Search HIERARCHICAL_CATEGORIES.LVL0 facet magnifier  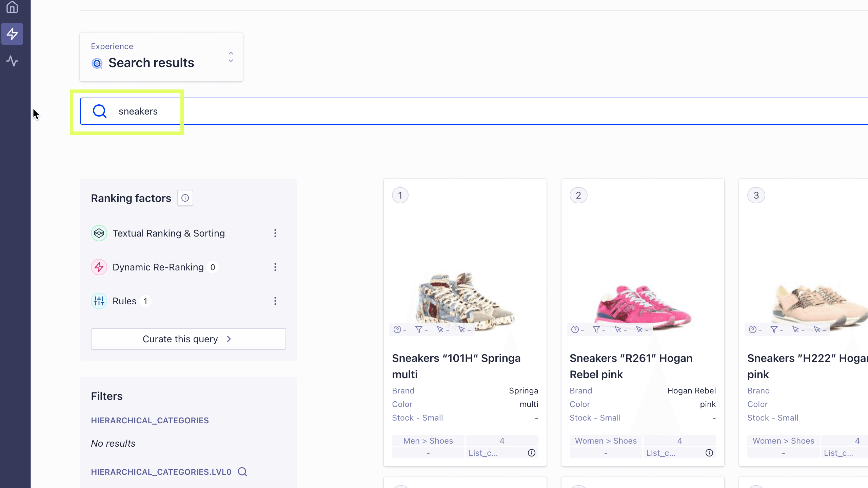click(x=242, y=472)
